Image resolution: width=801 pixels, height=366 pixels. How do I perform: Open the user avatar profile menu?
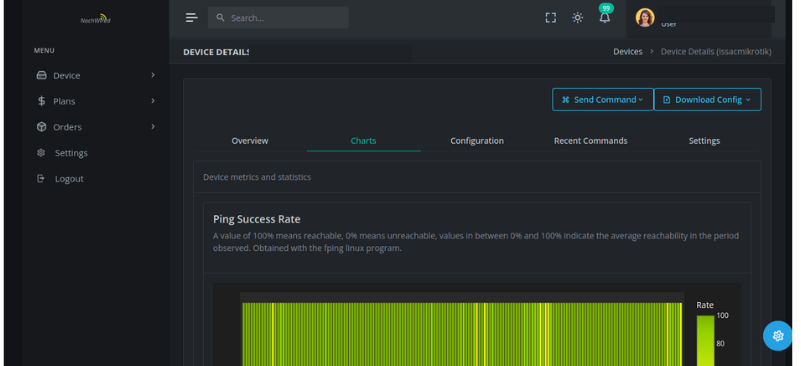point(645,18)
